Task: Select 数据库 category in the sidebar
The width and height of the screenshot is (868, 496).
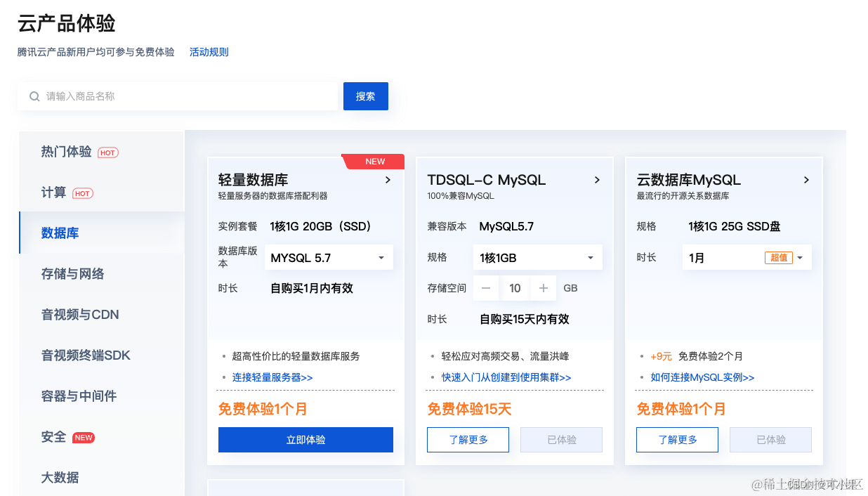Action: (x=60, y=233)
